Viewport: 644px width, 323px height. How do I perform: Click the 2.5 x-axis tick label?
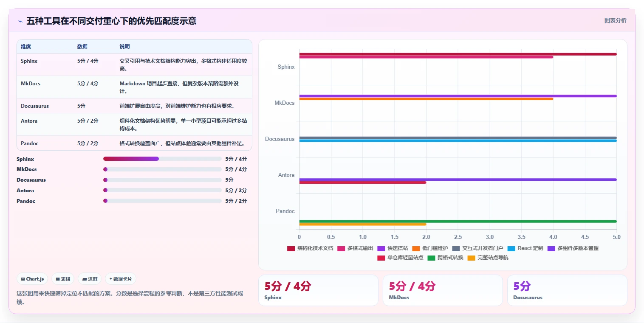tap(458, 237)
